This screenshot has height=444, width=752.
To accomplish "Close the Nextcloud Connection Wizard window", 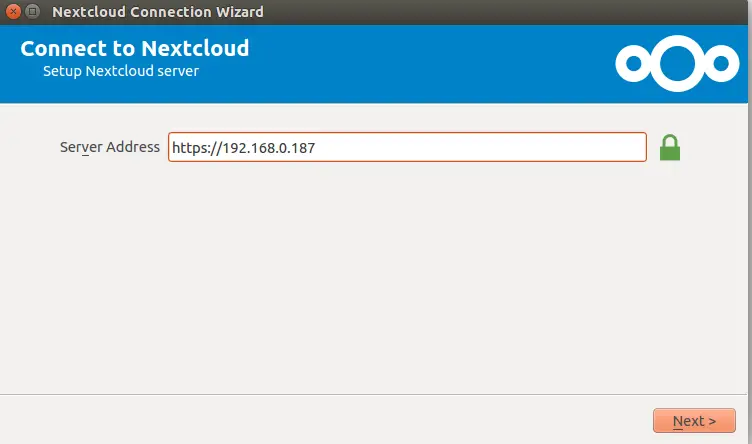I will tap(13, 11).
